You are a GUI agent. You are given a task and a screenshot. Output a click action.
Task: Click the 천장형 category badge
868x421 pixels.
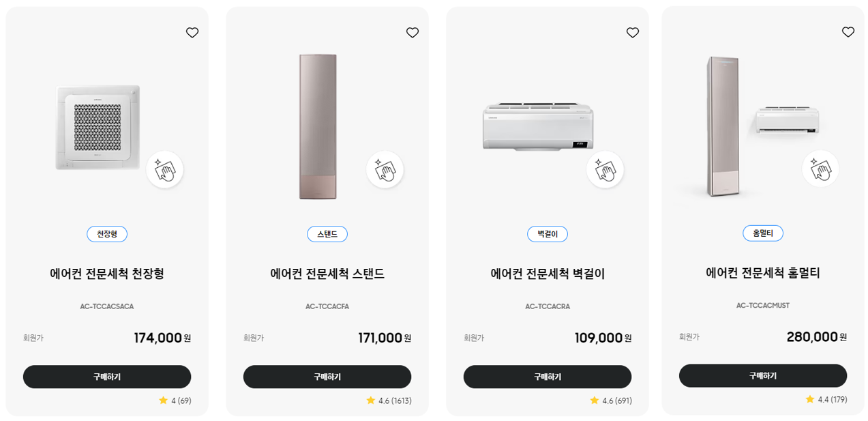click(106, 233)
